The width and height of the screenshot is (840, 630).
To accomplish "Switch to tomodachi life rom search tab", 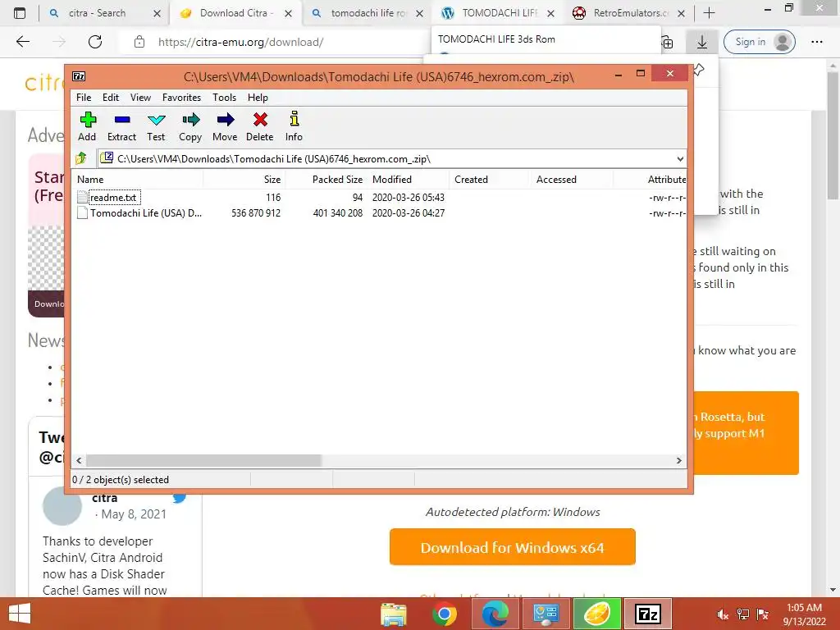I will click(368, 13).
